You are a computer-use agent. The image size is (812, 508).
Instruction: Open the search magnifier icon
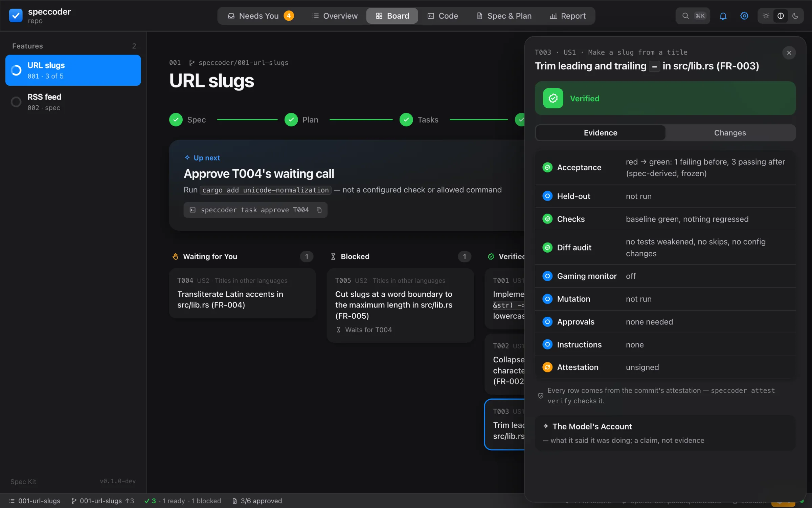(685, 16)
